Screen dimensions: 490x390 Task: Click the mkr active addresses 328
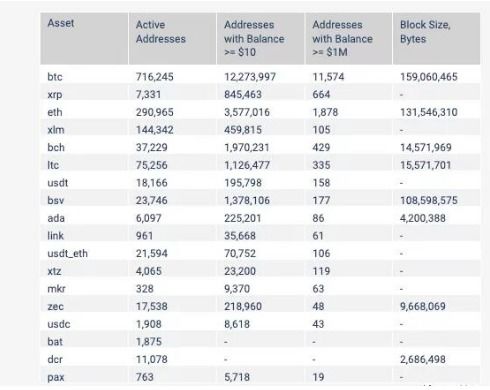[x=144, y=289]
